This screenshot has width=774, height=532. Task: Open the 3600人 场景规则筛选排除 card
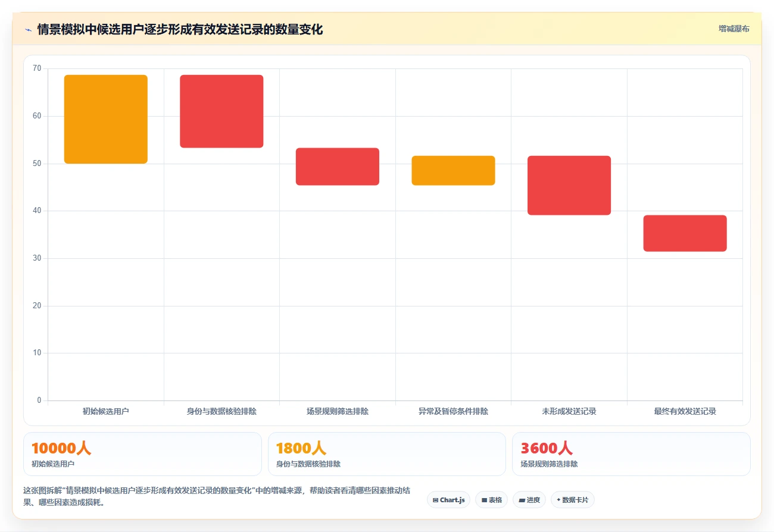coord(631,454)
